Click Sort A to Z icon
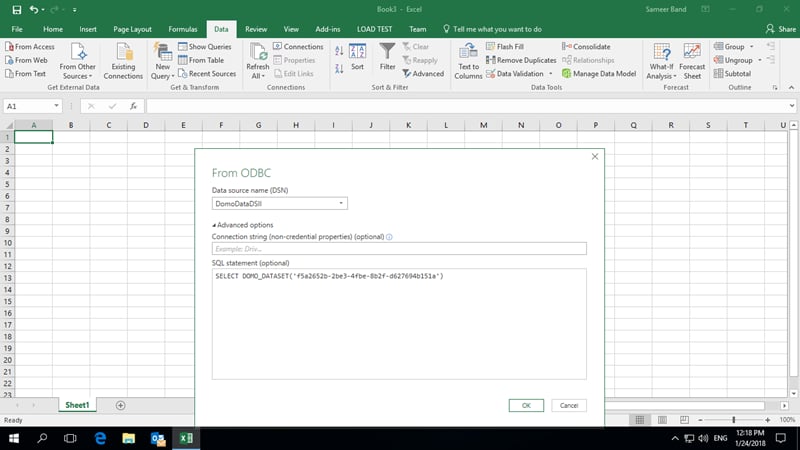This screenshot has height=450, width=800. pyautogui.click(x=339, y=50)
